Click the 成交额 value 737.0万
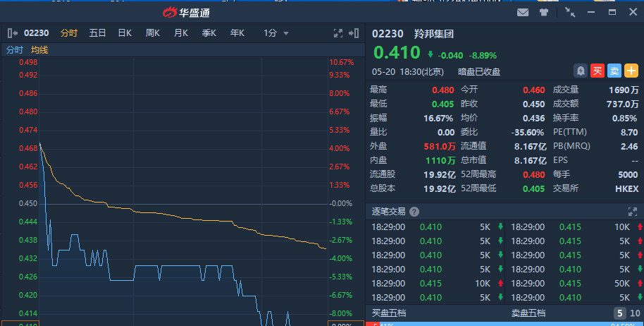 (x=622, y=104)
